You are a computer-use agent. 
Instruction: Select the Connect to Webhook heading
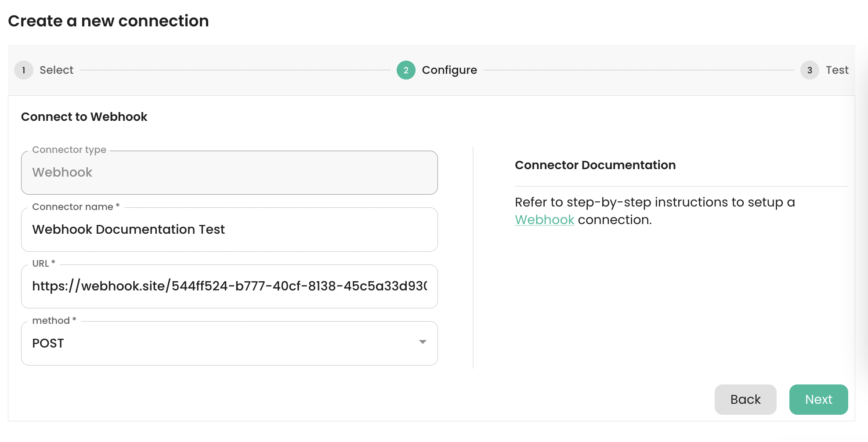click(x=84, y=116)
